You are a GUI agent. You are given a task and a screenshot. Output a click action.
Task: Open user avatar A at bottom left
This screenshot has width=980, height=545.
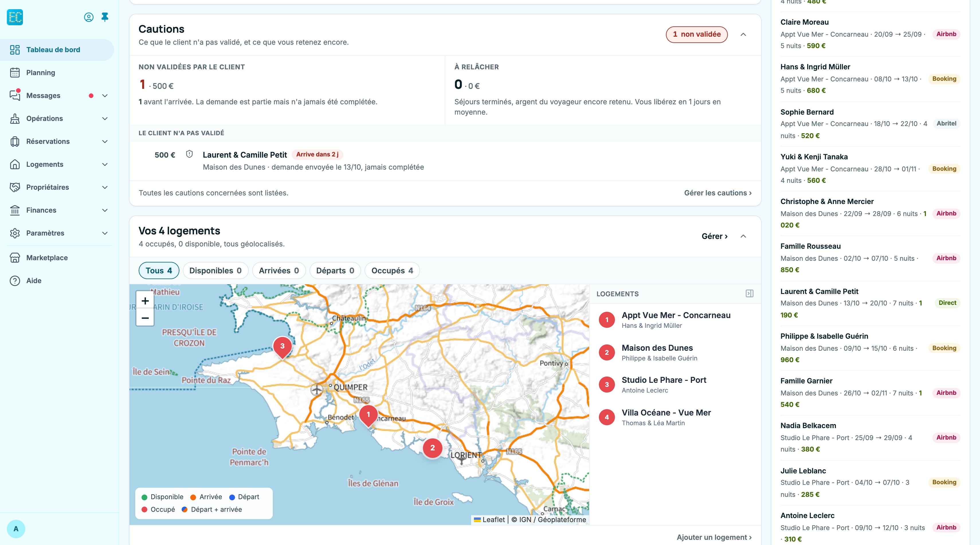(16, 529)
